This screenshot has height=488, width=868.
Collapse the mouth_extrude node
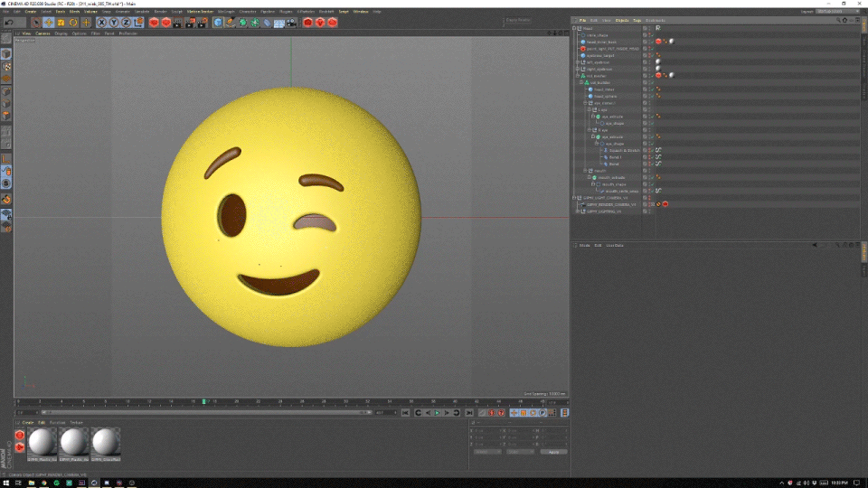[x=590, y=178]
